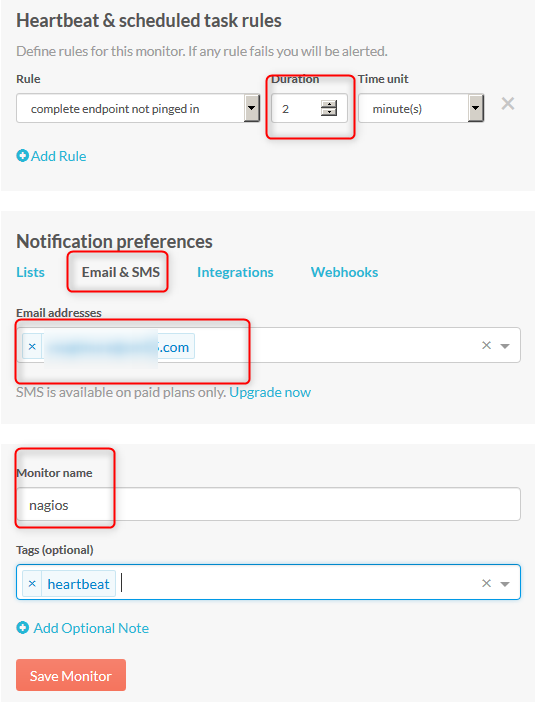This screenshot has height=702, width=535.
Task: Focus the Monitor name field
Action: 268,504
